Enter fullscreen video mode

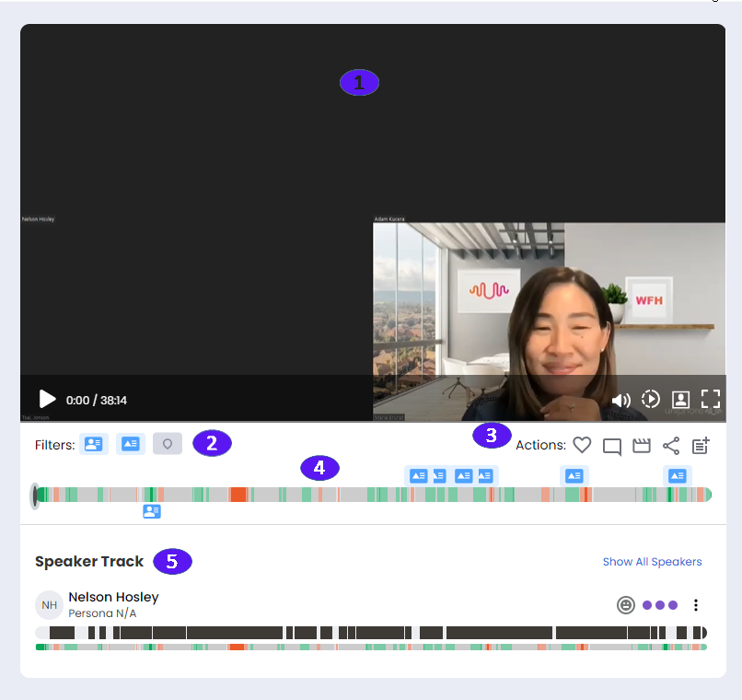click(x=711, y=399)
